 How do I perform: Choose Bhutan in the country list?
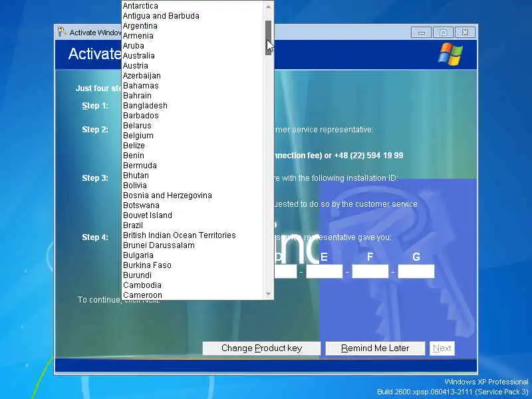192,176
